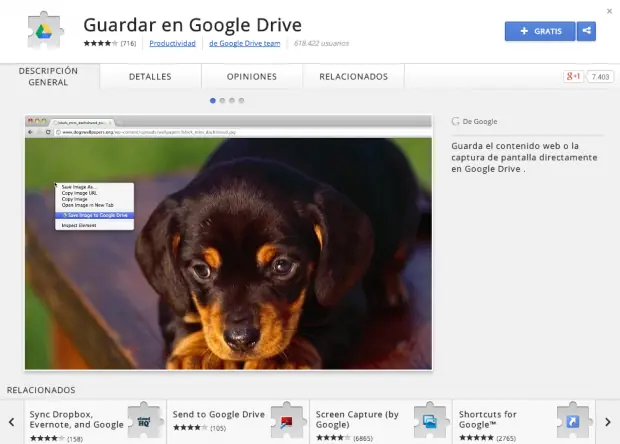620x444 pixels.
Task: Click the Google +1 button
Action: click(573, 76)
